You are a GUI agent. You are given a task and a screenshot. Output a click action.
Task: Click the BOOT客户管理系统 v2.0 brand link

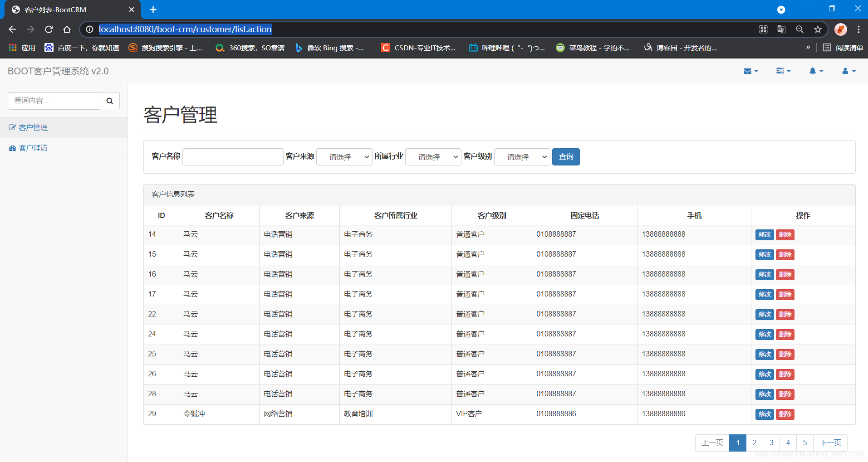pyautogui.click(x=58, y=71)
